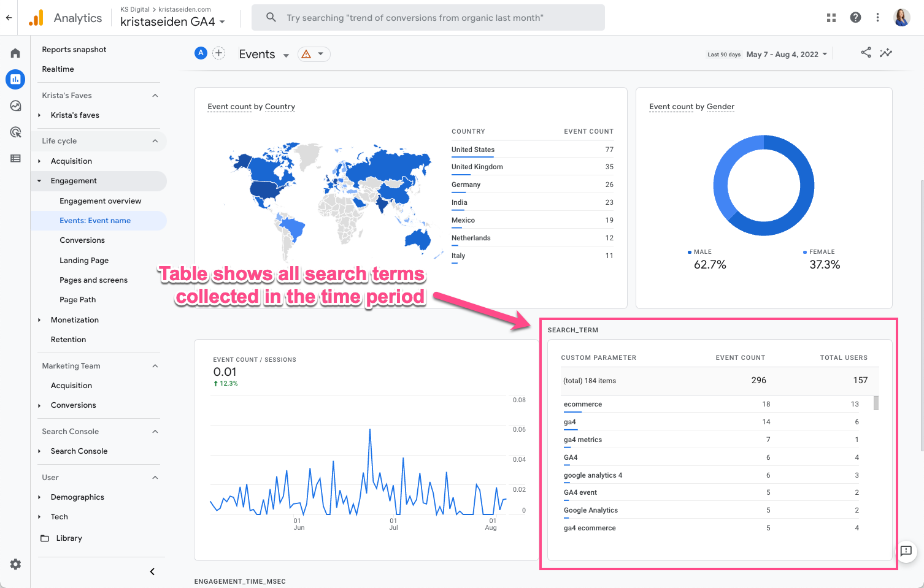
Task: Open Pages and screens report
Action: (x=94, y=280)
